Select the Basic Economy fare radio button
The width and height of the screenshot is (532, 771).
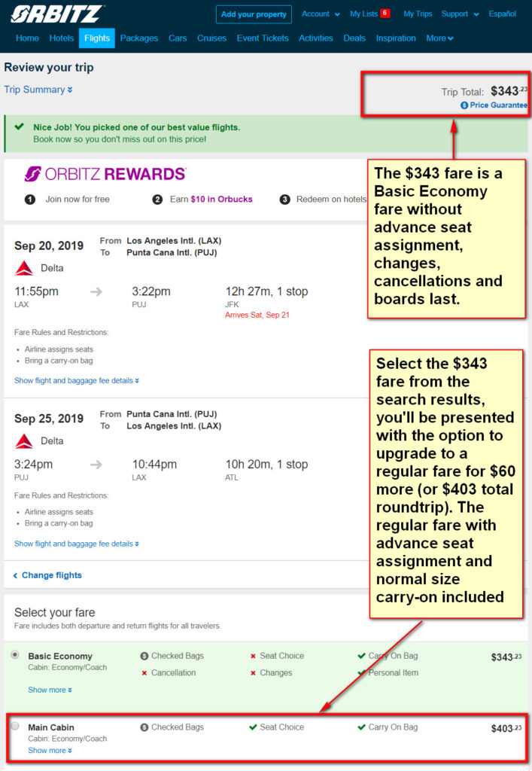point(15,655)
